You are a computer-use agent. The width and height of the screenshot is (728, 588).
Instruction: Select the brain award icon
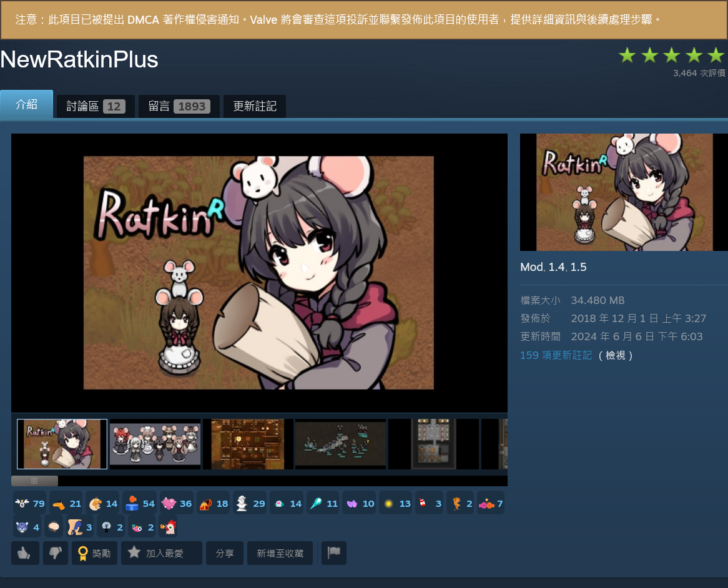pos(54,527)
